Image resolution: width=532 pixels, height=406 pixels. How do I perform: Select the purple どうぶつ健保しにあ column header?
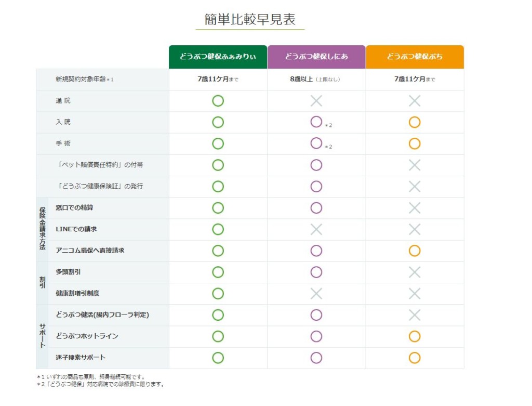coord(316,57)
